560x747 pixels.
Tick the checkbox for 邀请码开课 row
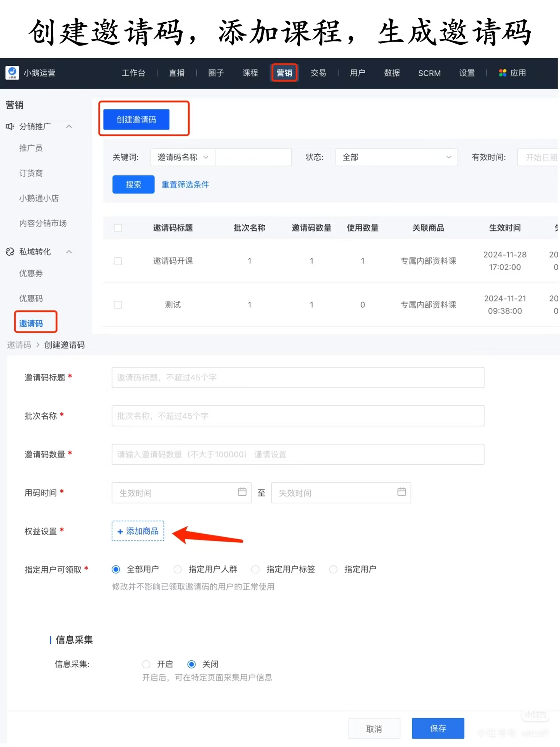pyautogui.click(x=118, y=261)
